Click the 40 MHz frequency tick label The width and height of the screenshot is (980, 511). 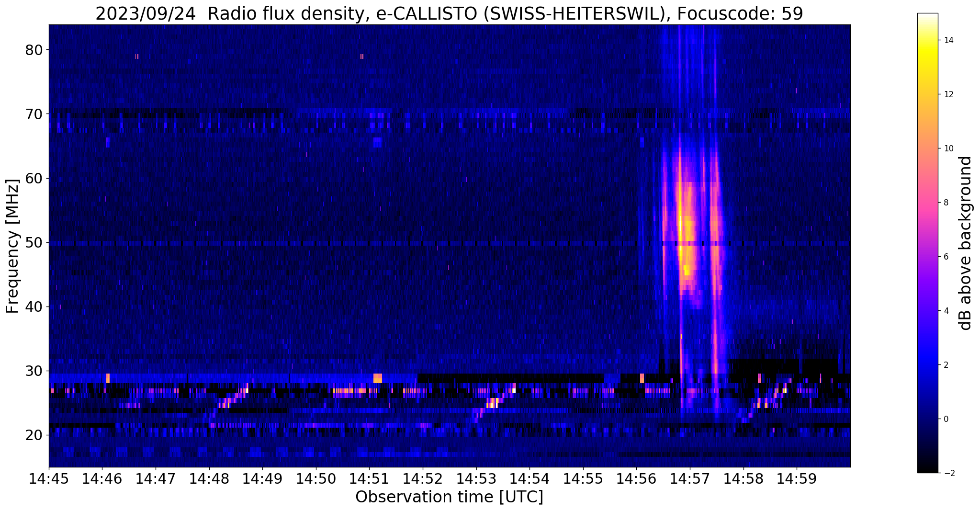pos(34,307)
